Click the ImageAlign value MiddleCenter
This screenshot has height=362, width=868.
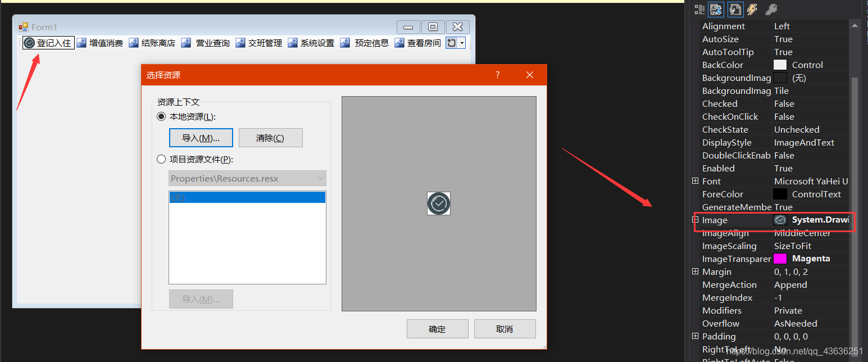pos(802,233)
